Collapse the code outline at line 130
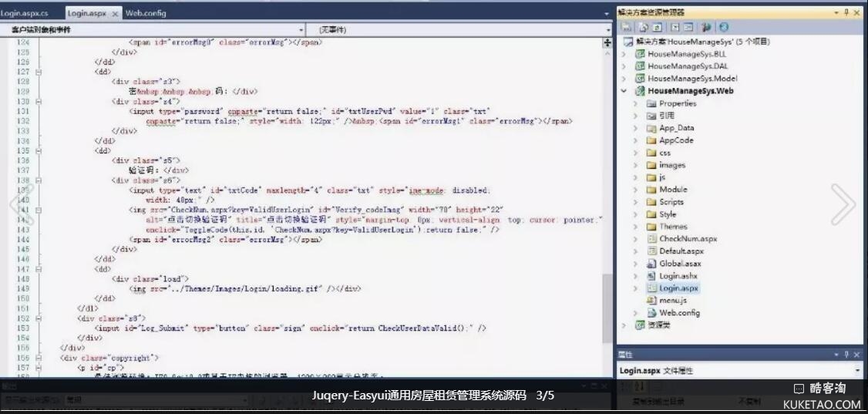Viewport: 868px width, 414px height. click(39, 102)
